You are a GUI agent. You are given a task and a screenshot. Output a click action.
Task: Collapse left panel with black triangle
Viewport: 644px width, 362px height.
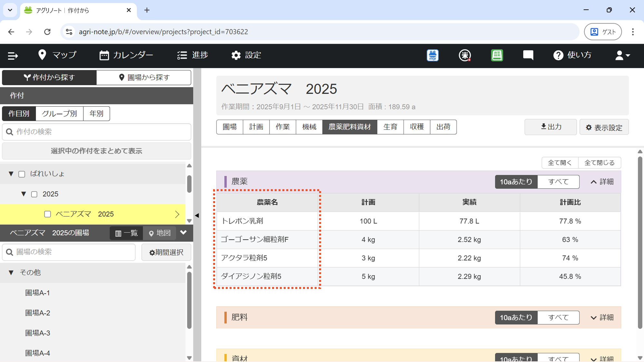click(197, 215)
